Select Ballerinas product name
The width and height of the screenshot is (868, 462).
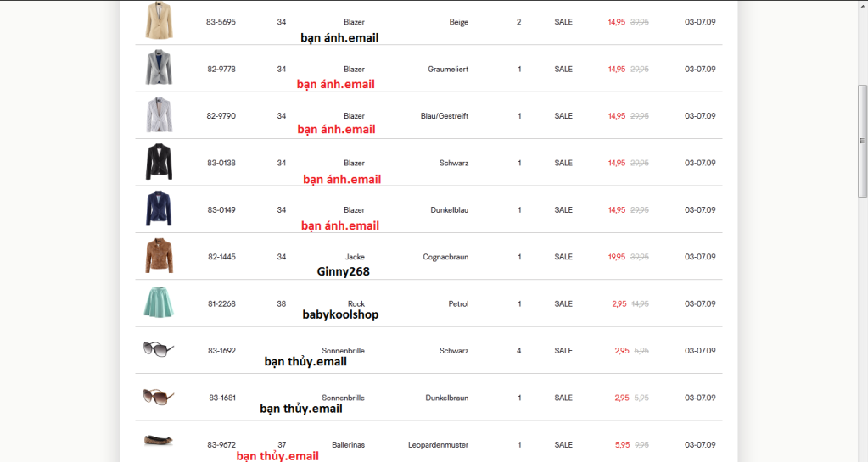pyautogui.click(x=348, y=445)
